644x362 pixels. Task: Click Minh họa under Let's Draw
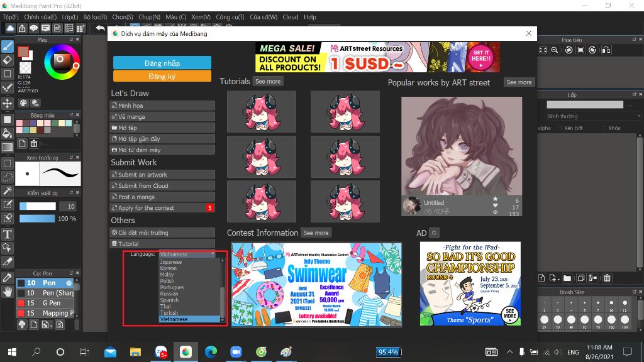click(162, 106)
